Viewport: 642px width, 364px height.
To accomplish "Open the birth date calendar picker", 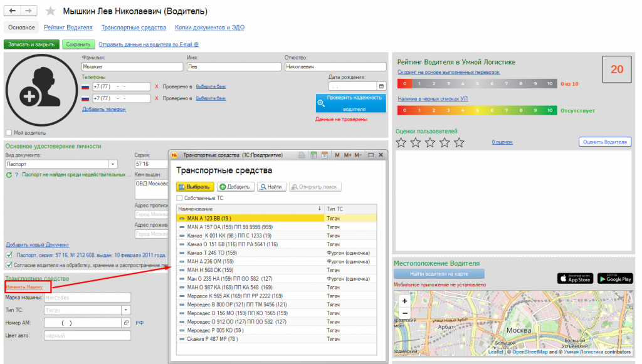I will click(381, 86).
